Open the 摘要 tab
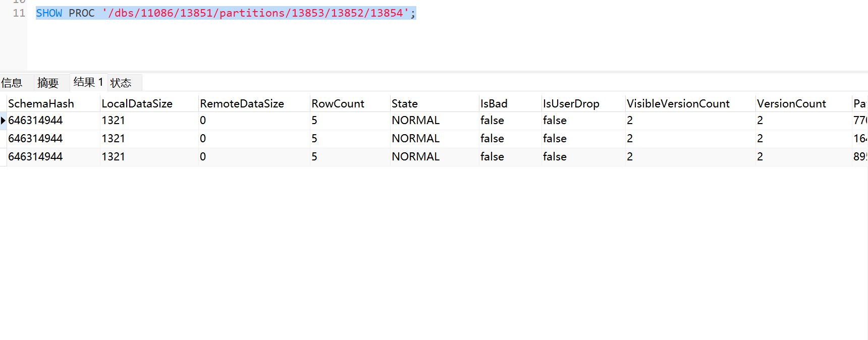This screenshot has height=340, width=868. (x=48, y=83)
